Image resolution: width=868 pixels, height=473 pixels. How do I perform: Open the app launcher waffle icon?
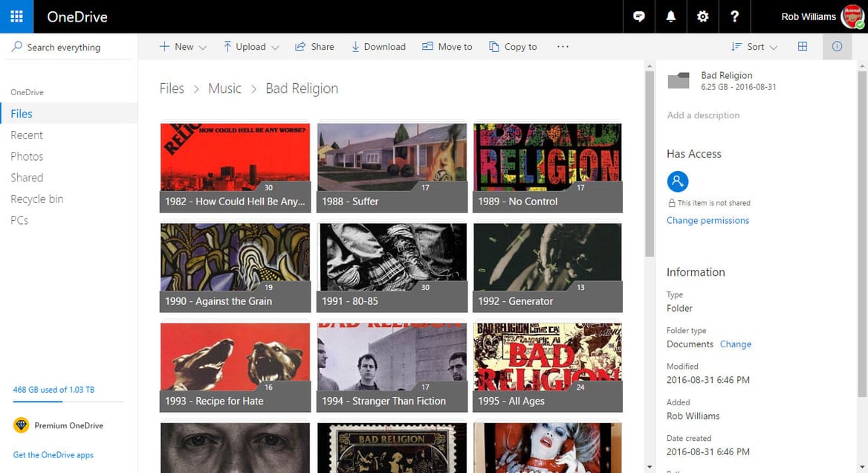16,16
